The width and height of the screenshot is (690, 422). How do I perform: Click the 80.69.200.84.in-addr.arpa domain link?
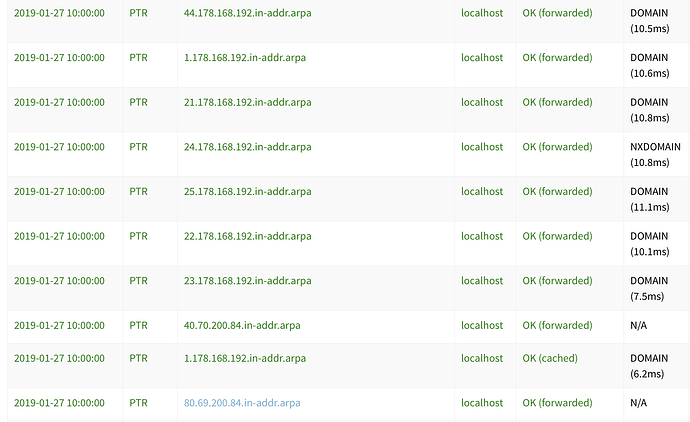tap(242, 403)
